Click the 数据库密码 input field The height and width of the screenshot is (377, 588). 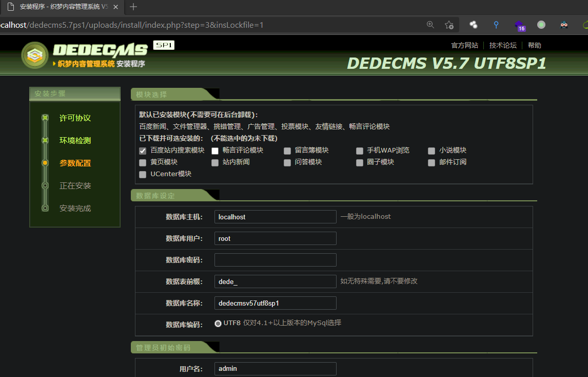pos(275,259)
